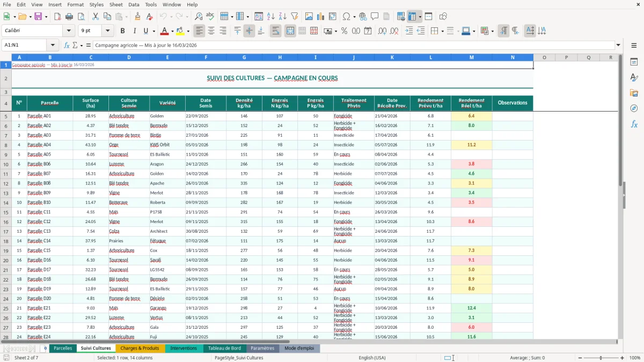This screenshot has width=644, height=362.
Task: Open the Data menu
Action: pyautogui.click(x=134, y=4)
